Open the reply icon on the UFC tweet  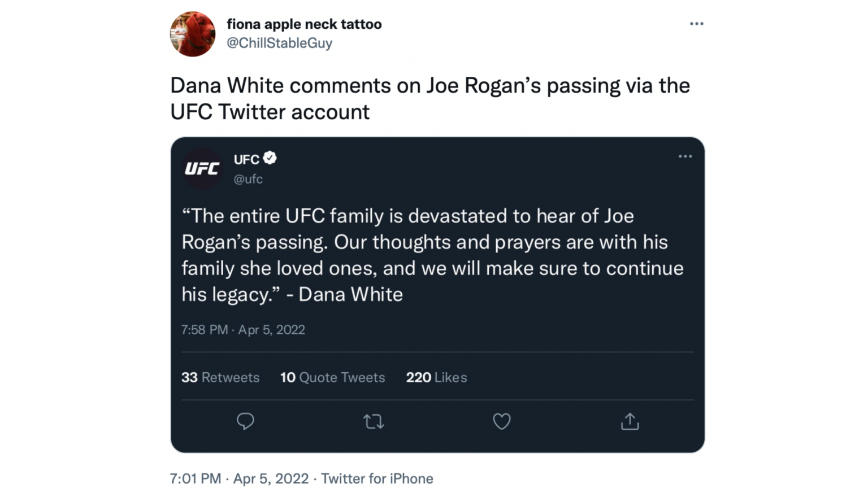246,421
